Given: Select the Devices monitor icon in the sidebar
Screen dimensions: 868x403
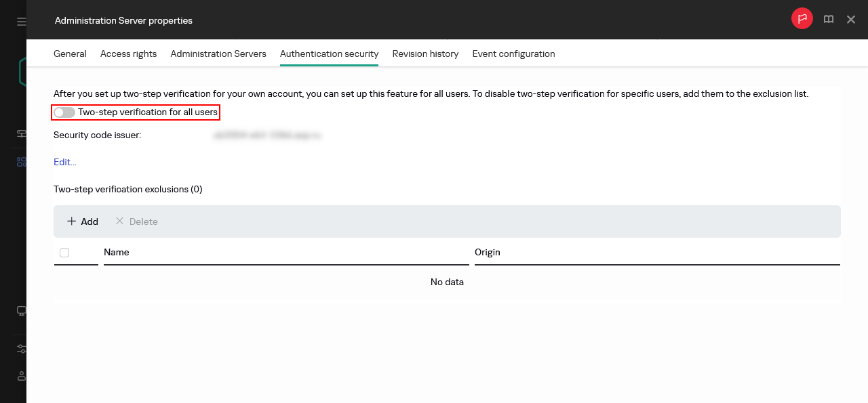Looking at the screenshot, I should pos(20,311).
